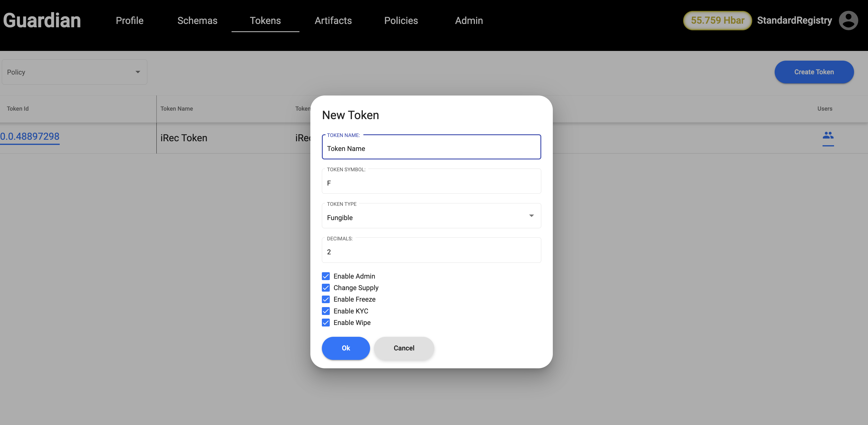Click into the Token Symbol field
Screen dimensions: 868x425
coord(431,183)
